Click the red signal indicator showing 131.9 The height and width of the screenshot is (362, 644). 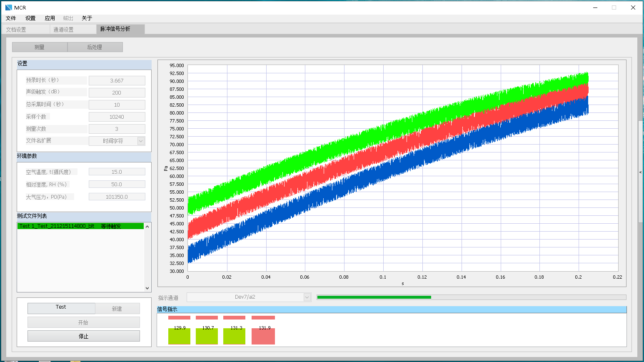[x=263, y=336]
